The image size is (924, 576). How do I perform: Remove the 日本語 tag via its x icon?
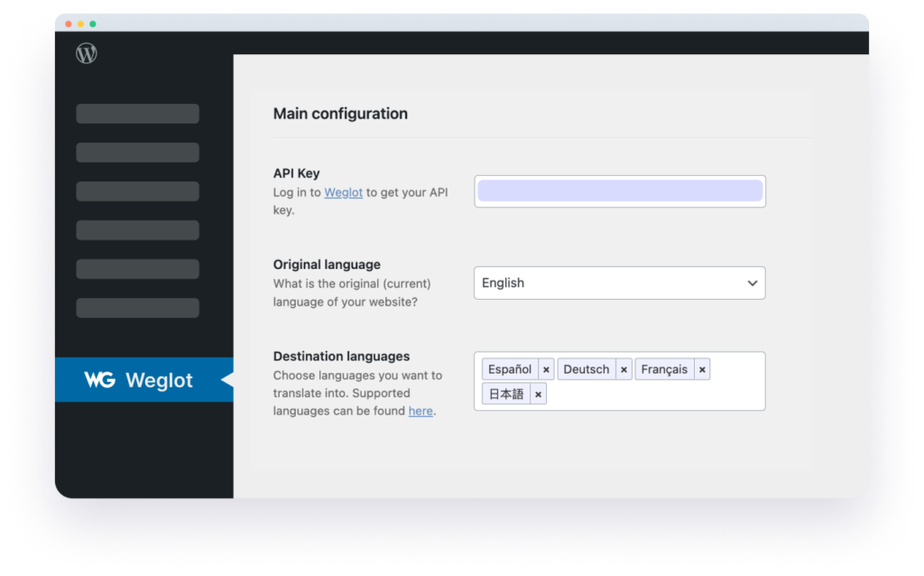click(537, 393)
